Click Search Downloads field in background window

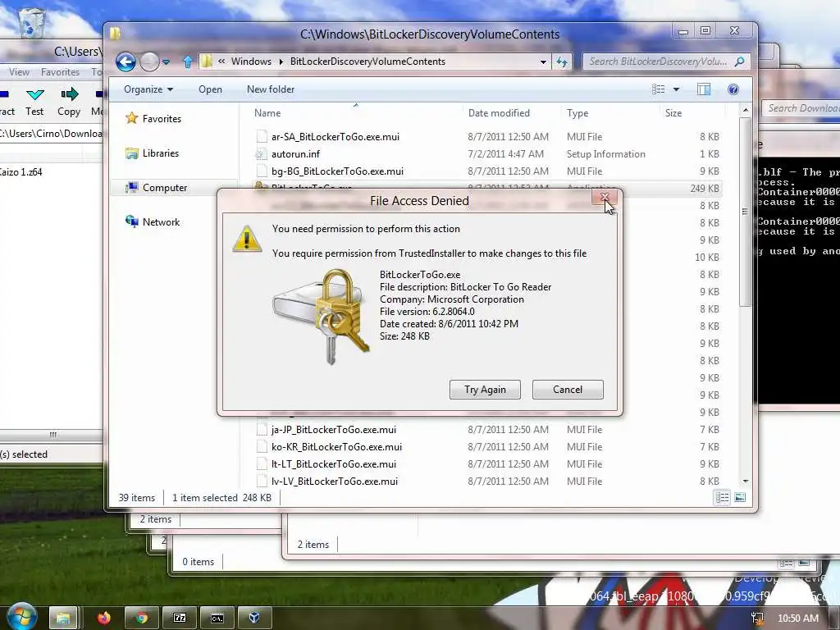pos(801,108)
